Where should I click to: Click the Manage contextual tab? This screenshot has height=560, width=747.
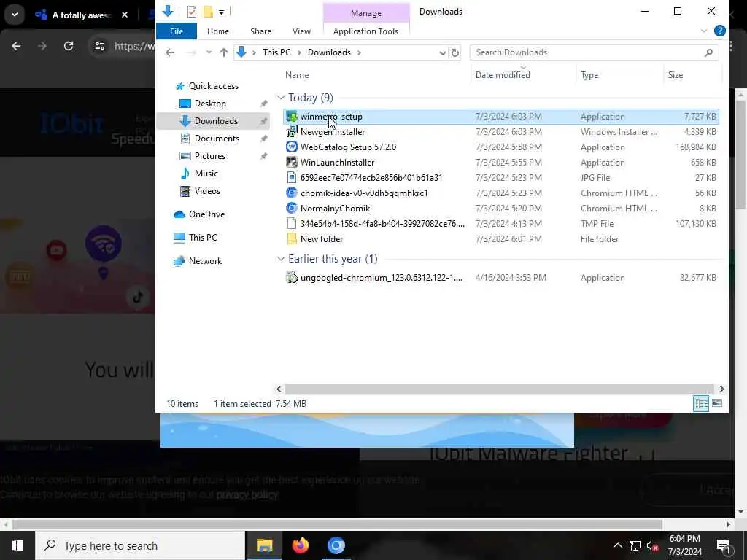point(366,13)
